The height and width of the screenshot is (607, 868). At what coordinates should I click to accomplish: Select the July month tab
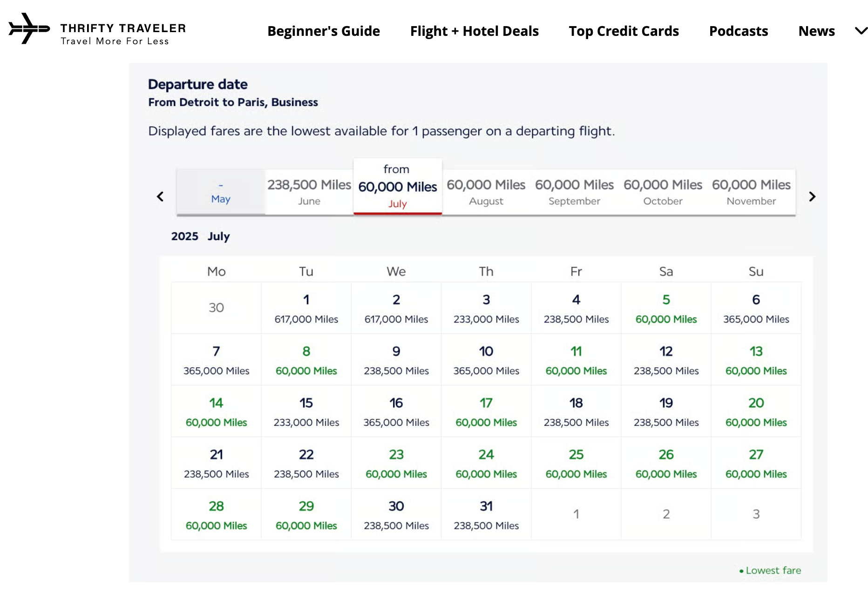tap(398, 187)
